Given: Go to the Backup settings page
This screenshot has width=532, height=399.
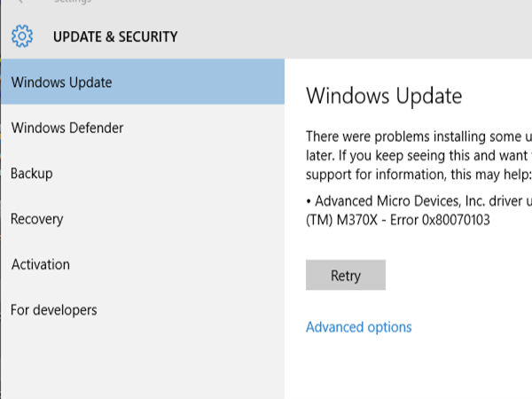Looking at the screenshot, I should (x=32, y=174).
